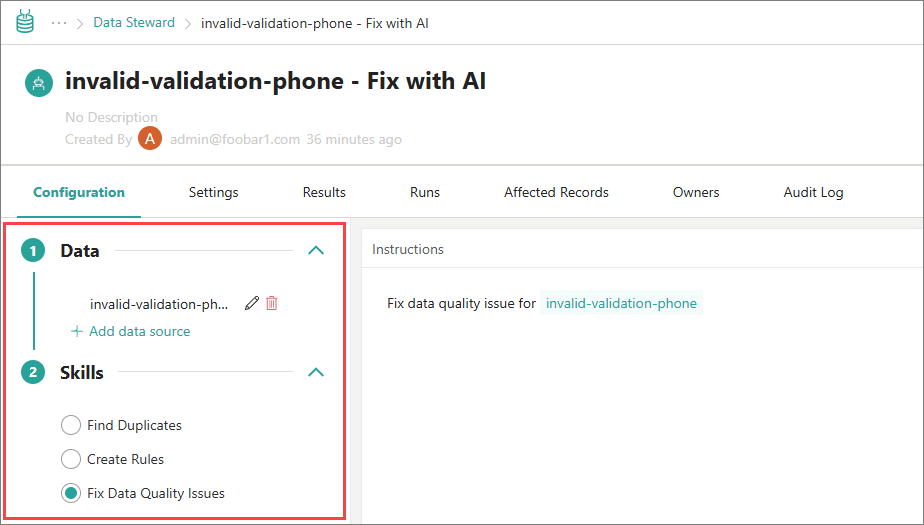Select the Create Rules skill
Image resolution: width=924 pixels, height=525 pixels.
coord(71,459)
